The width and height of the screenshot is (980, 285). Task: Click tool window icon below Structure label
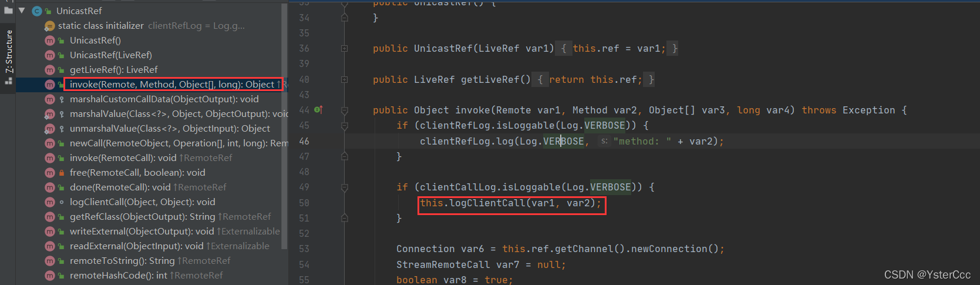click(x=9, y=81)
